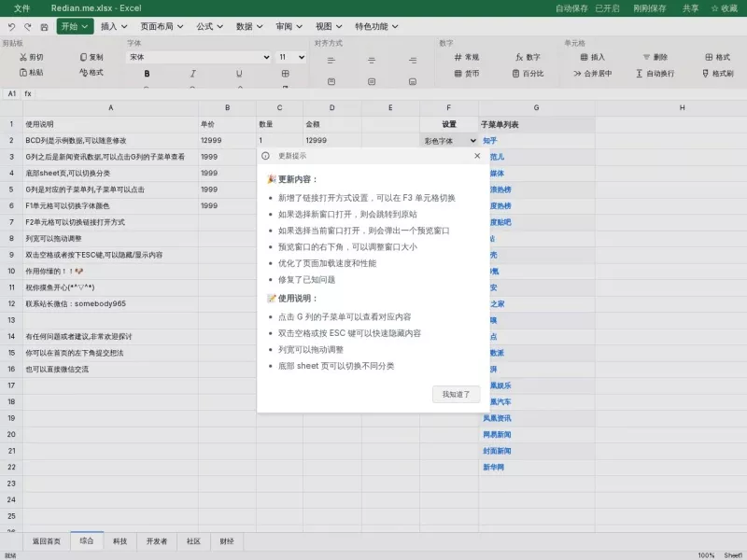747x560 pixels.
Task: Align text left
Action: point(331,60)
